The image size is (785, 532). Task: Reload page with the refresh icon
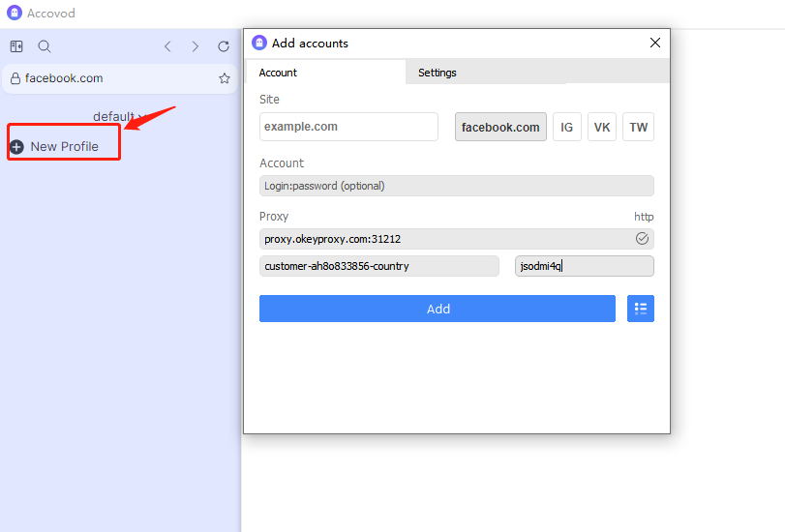point(224,46)
